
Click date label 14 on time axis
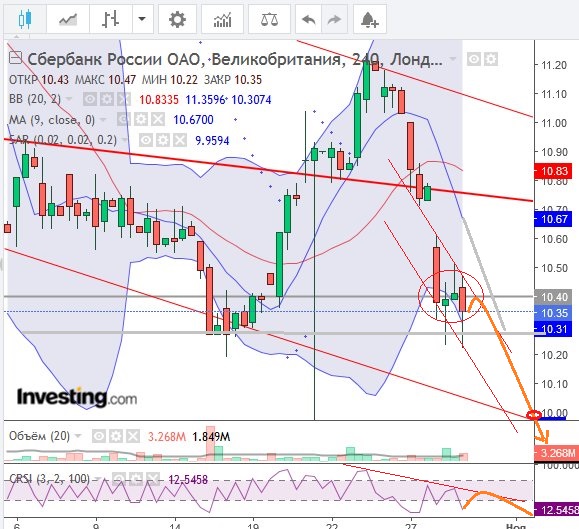(175, 525)
